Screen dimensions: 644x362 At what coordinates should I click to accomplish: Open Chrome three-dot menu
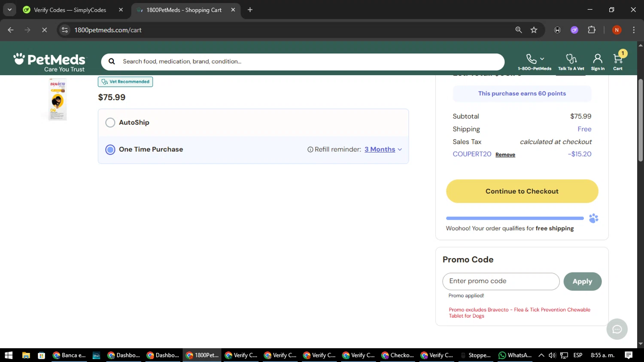click(x=634, y=30)
